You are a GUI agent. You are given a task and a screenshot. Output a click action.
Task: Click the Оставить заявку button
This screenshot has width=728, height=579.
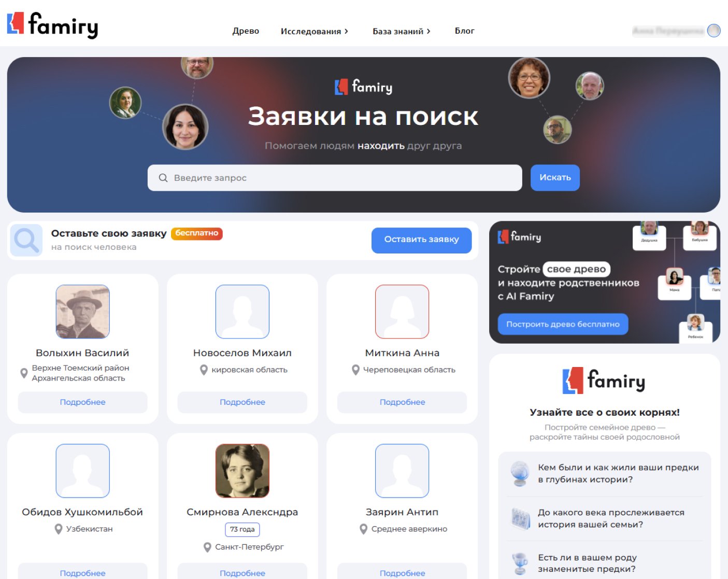[x=421, y=239]
